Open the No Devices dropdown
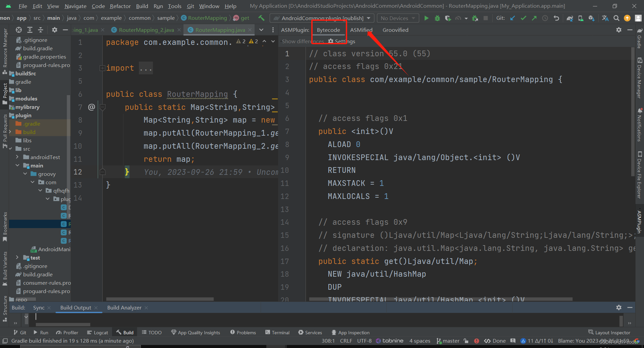644x348 pixels. 398,18
